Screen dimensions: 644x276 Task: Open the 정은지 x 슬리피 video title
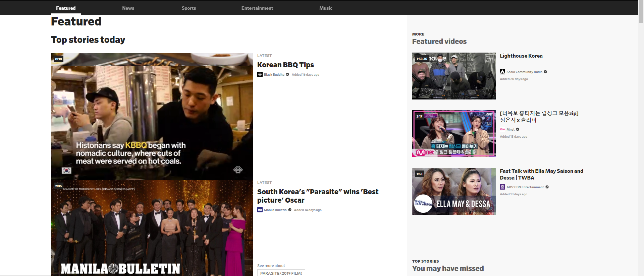click(x=539, y=117)
